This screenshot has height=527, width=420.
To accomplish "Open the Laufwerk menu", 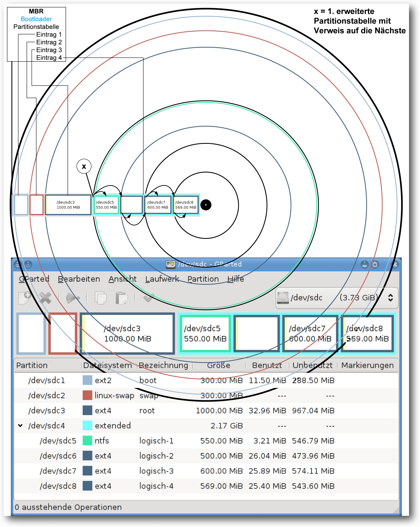I will coord(162,279).
